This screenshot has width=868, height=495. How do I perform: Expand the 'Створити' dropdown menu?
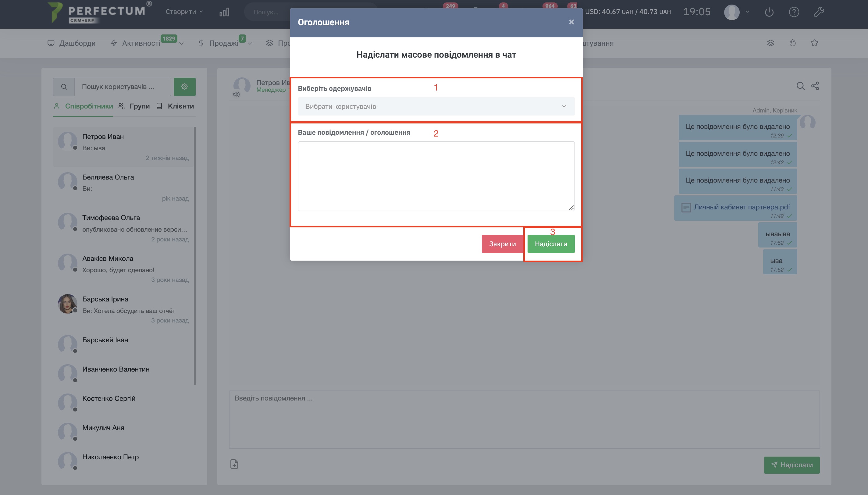[x=184, y=12]
